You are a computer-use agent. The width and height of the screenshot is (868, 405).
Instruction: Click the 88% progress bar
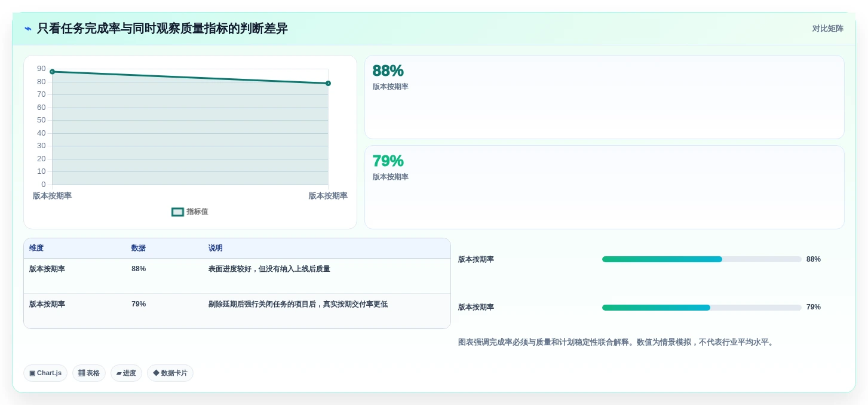click(702, 259)
